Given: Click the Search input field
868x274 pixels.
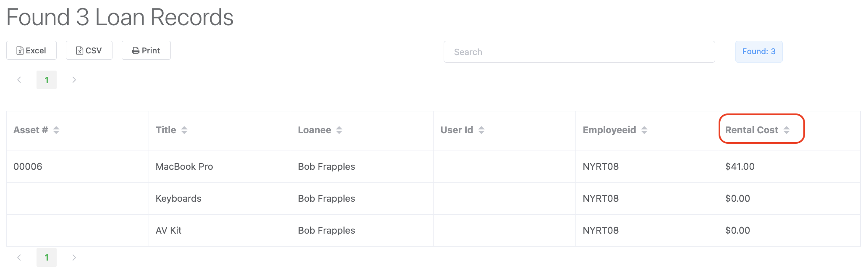Looking at the screenshot, I should click(579, 52).
